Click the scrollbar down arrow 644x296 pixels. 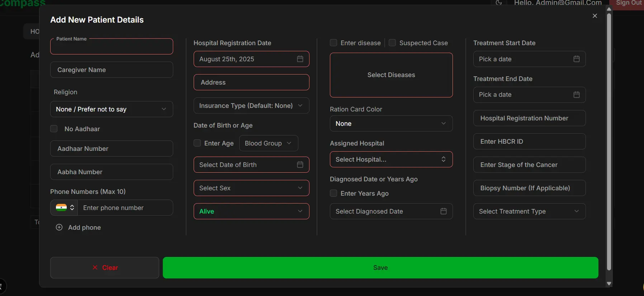[609, 283]
